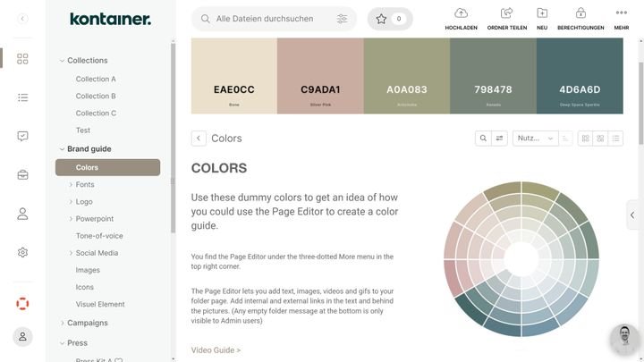Open the Test collection
This screenshot has width=644, height=362.
tap(83, 130)
